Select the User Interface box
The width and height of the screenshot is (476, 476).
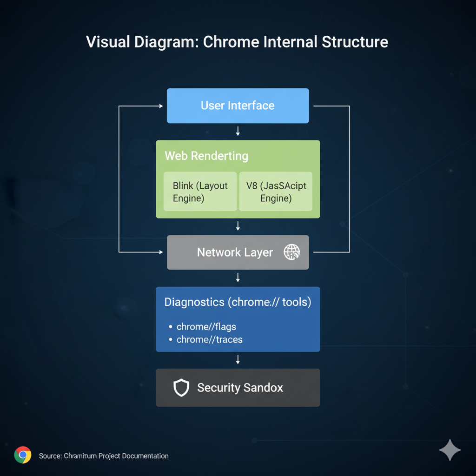coord(238,106)
